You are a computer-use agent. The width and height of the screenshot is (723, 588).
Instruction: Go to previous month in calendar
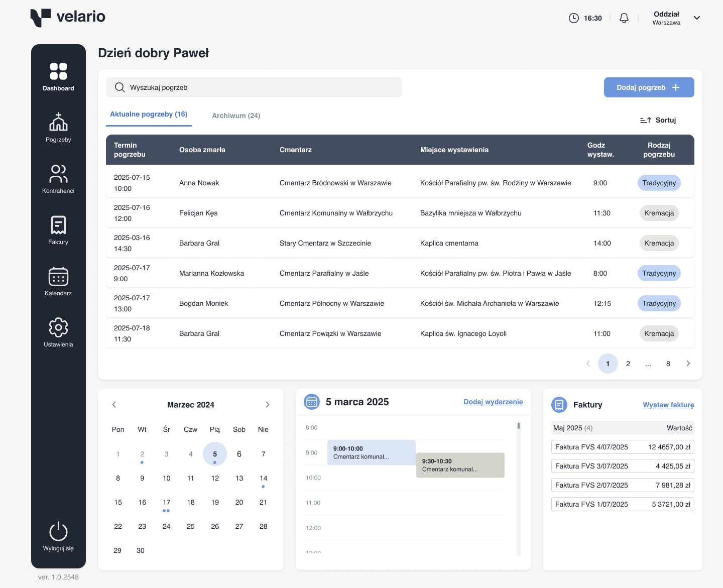114,405
